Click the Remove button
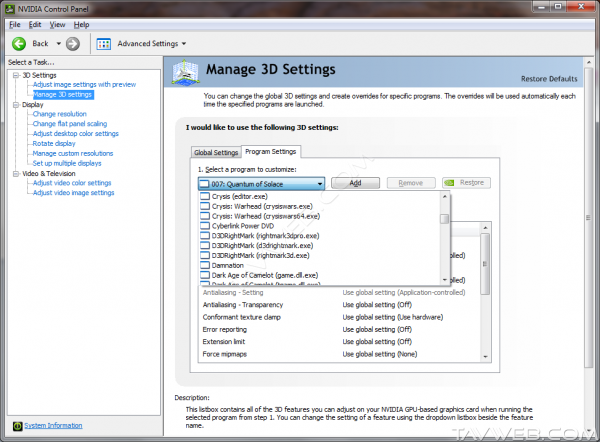This screenshot has width=600, height=442. click(411, 183)
